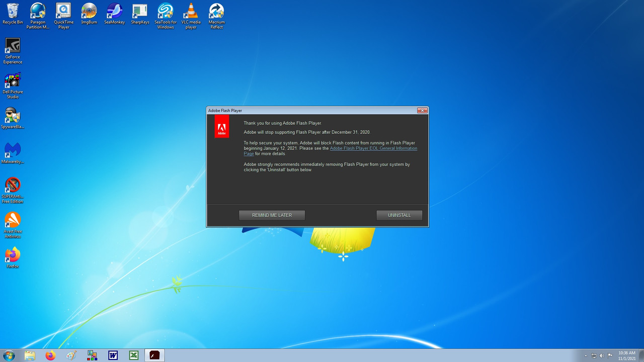
Task: Launch Firefox from the taskbar
Action: (x=50, y=355)
